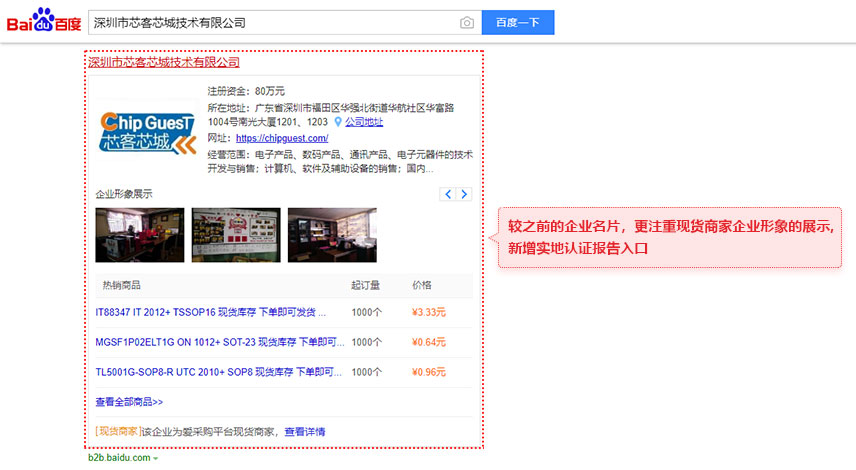The width and height of the screenshot is (856, 470).
Task: Open first company image thumbnail
Action: (140, 235)
